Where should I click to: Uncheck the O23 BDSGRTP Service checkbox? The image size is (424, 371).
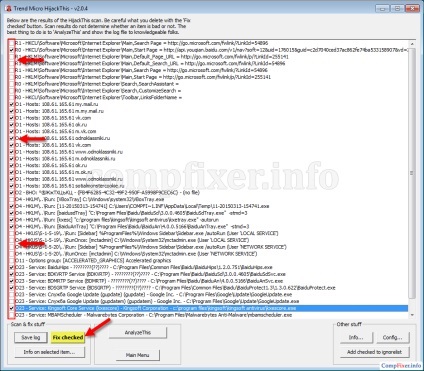coord(12,288)
